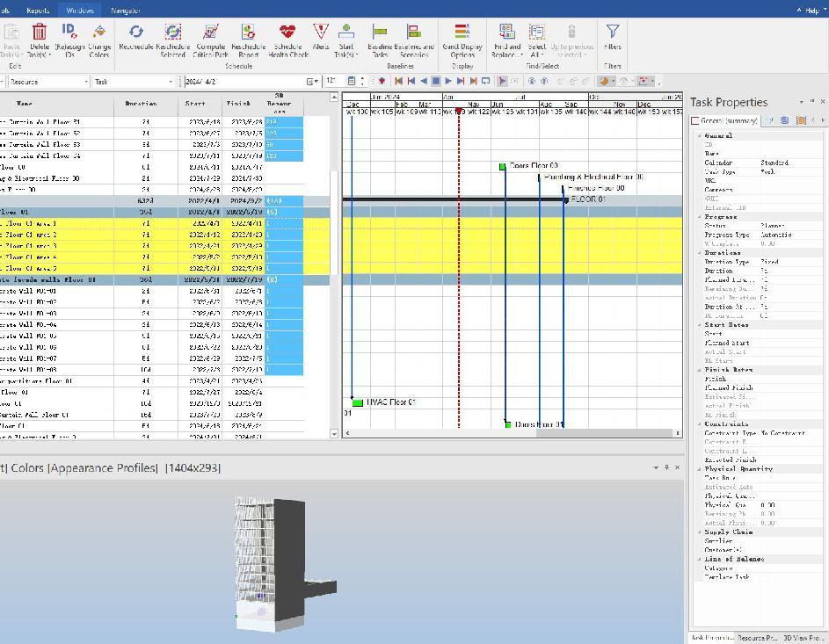This screenshot has width=829, height=644.
Task: Step to previous frame in the playback bar
Action: click(411, 82)
